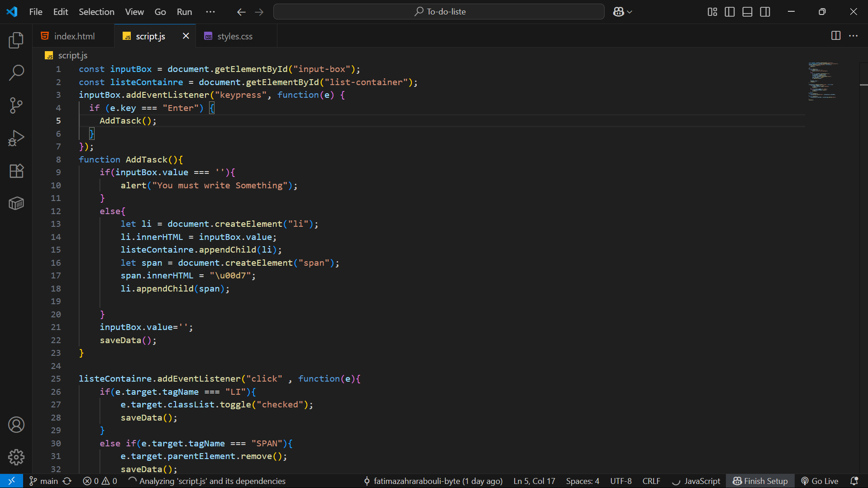This screenshot has height=488, width=868.
Task: Open the remote window indicator
Action: coord(11,481)
